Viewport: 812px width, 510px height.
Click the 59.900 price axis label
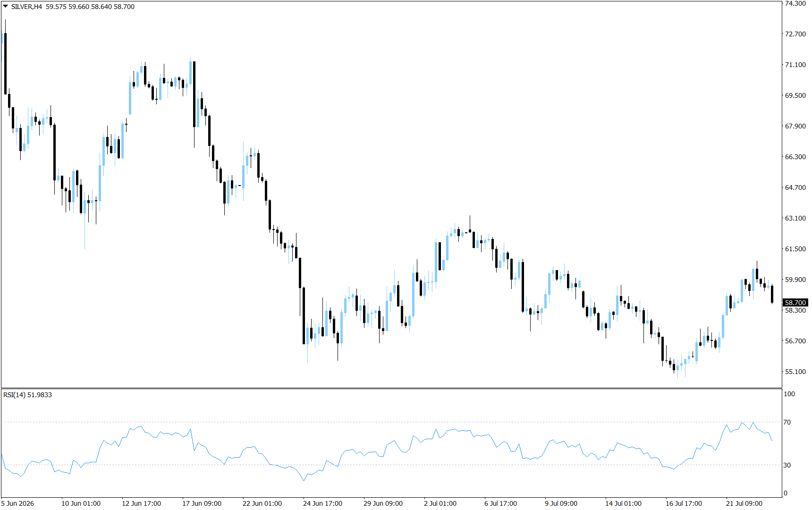tap(795, 280)
